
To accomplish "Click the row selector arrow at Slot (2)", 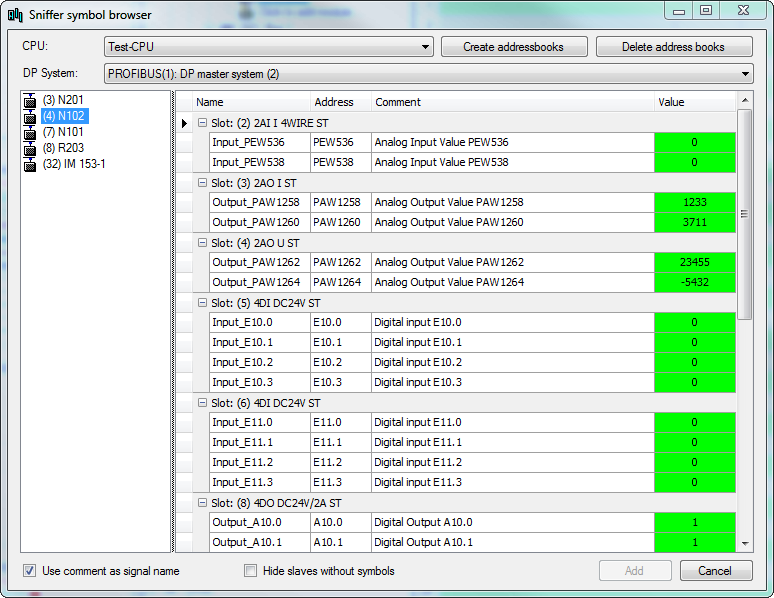I will pyautogui.click(x=185, y=123).
